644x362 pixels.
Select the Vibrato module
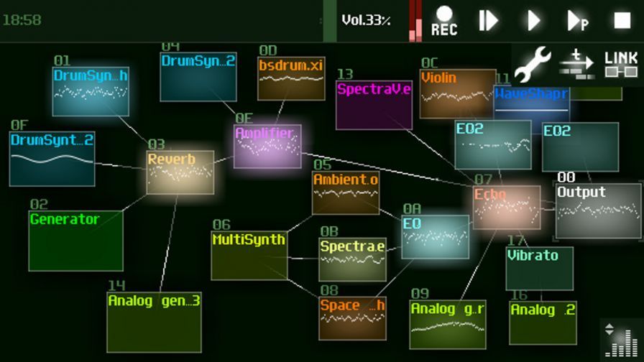pos(539,269)
